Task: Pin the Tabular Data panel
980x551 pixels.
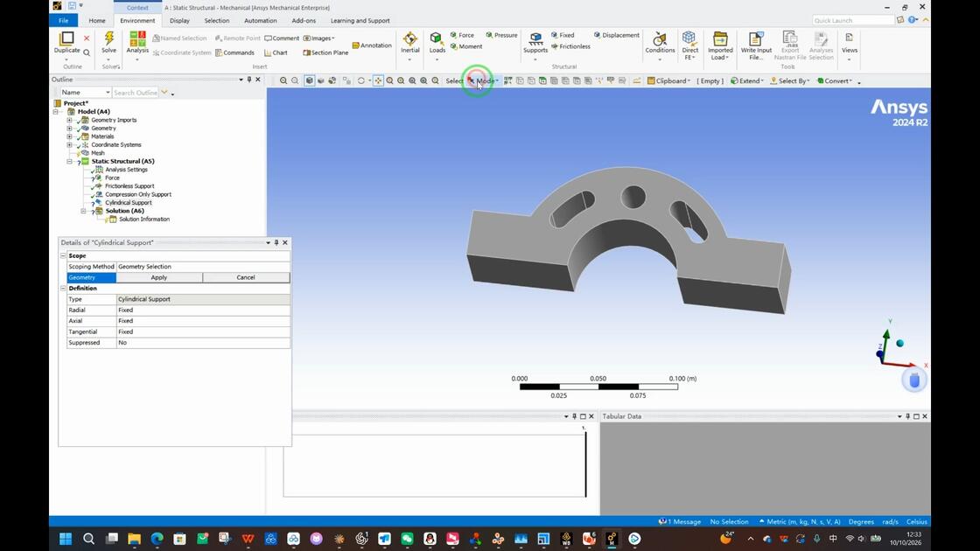Action: 908,416
